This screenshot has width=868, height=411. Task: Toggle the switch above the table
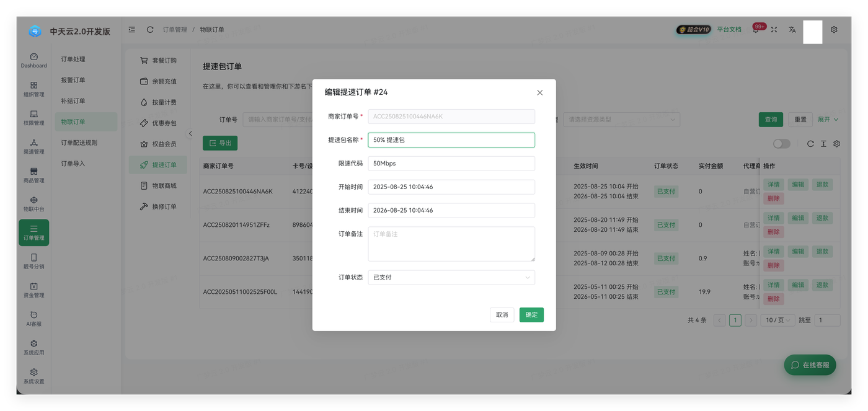[x=781, y=144]
